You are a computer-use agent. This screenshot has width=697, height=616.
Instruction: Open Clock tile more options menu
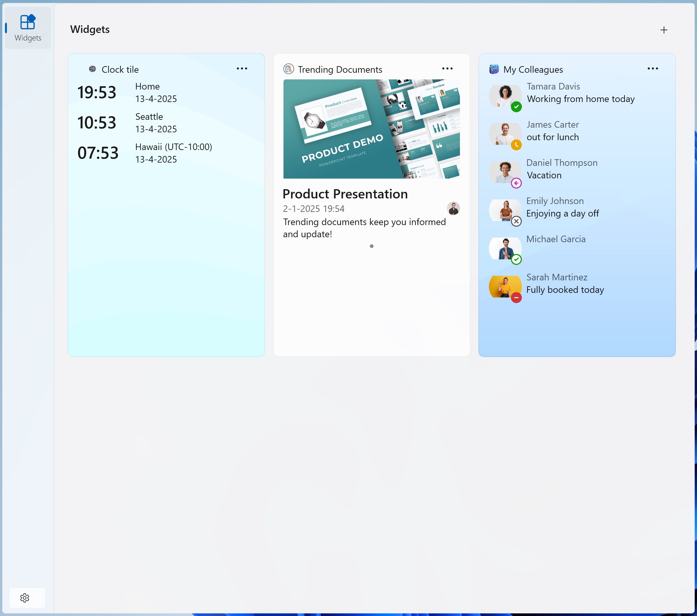tap(242, 68)
